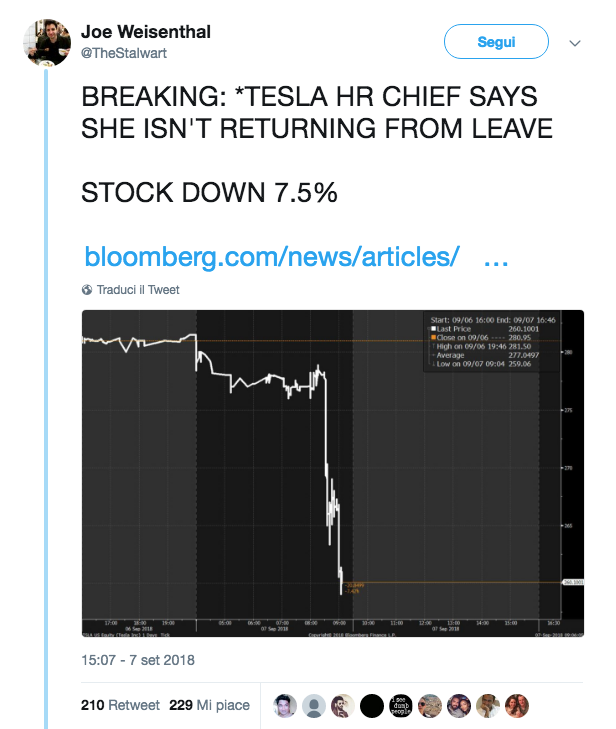The height and width of the screenshot is (729, 616).
Task: View the 210 Retweet list
Action: pyautogui.click(x=118, y=705)
